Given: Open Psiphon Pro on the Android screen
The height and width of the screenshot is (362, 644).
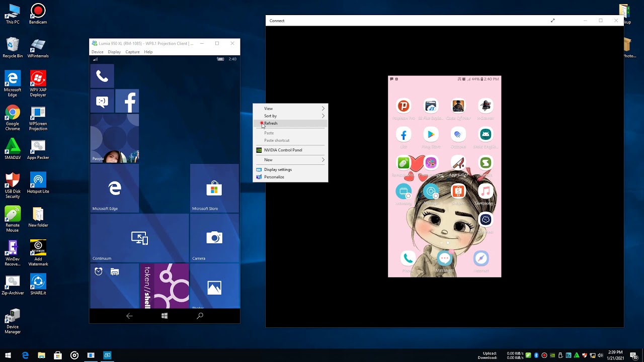Looking at the screenshot, I should click(x=404, y=106).
